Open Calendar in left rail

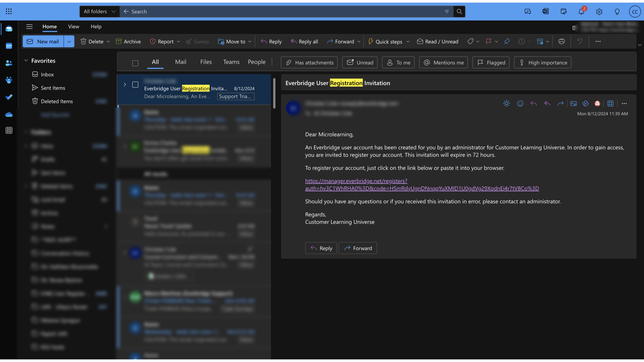pyautogui.click(x=9, y=46)
